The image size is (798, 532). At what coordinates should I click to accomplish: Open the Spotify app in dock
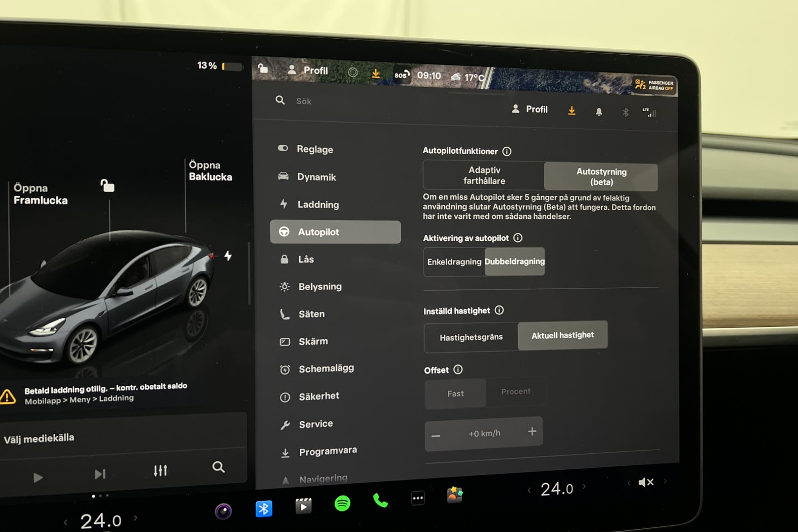pos(342,504)
